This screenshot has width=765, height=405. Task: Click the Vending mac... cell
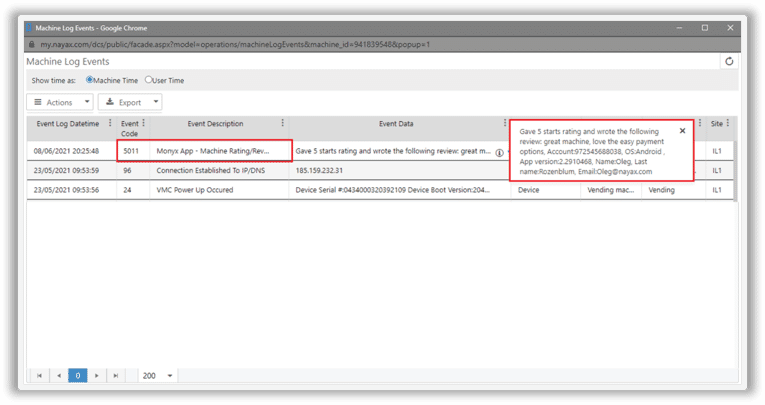pos(611,190)
